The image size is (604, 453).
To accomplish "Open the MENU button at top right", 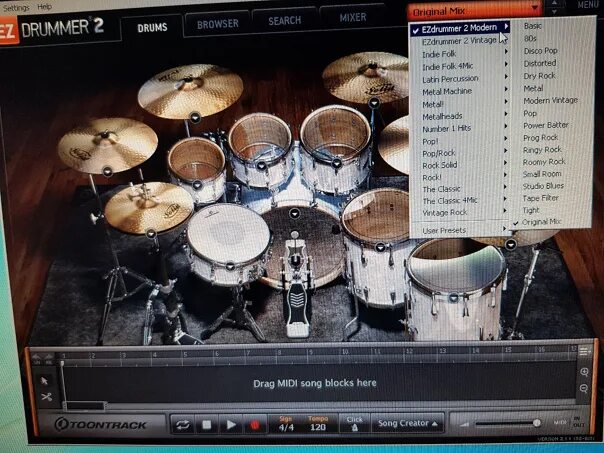I will coord(588,5).
